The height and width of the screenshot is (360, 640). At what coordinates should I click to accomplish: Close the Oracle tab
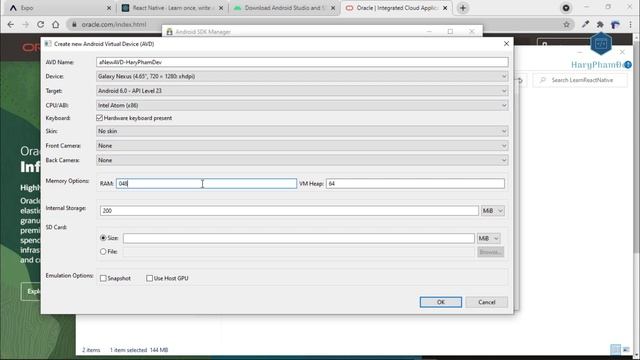[445, 8]
